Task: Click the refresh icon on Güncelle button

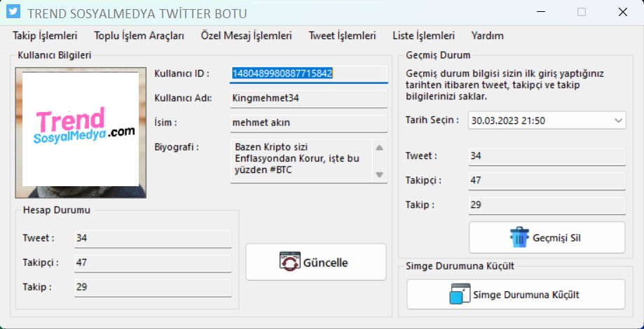Action: [x=289, y=262]
